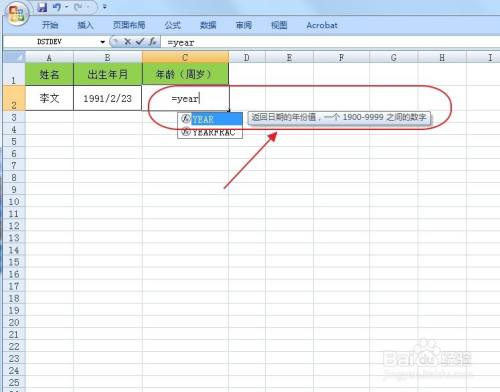The height and width of the screenshot is (392, 500).
Task: Open the 审阅 ribbon tab
Action: point(244,25)
